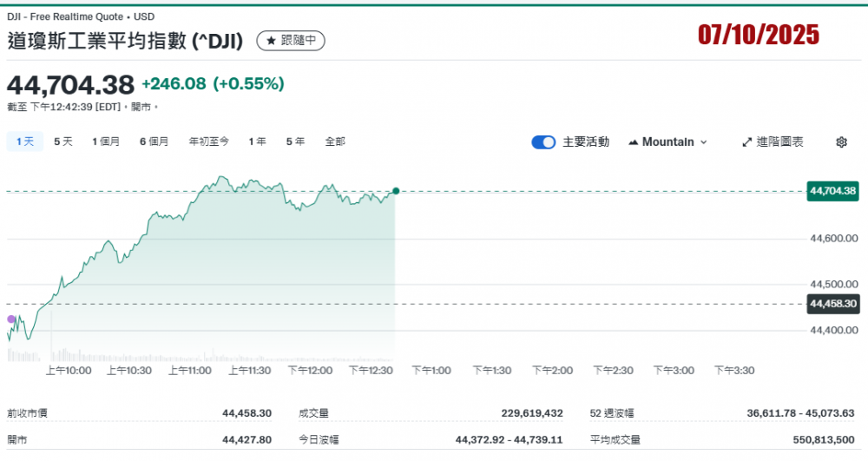Open the 進階圖表 advanced chart link
The width and height of the screenshot is (868, 461).
[x=779, y=142]
